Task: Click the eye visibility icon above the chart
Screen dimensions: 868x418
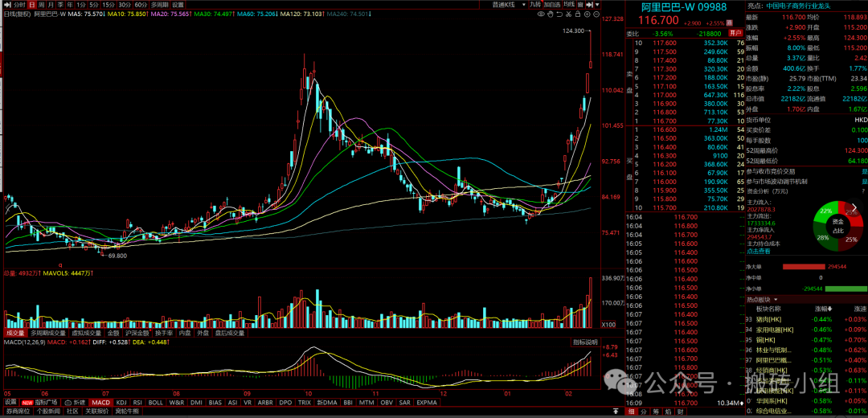Action: click(x=542, y=14)
